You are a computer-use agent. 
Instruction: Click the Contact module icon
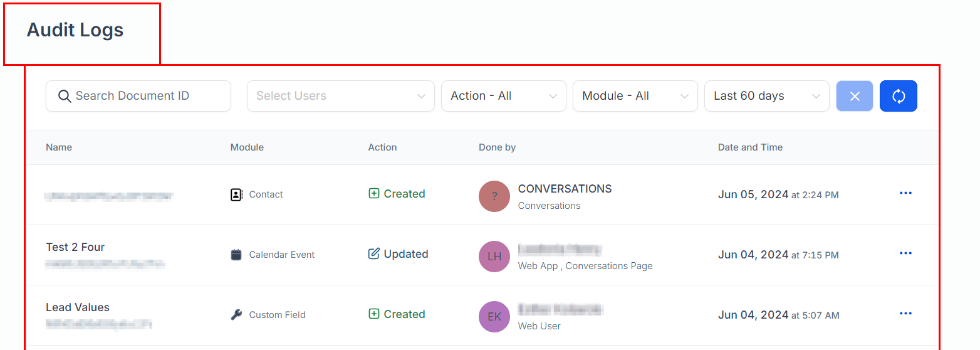tap(236, 194)
